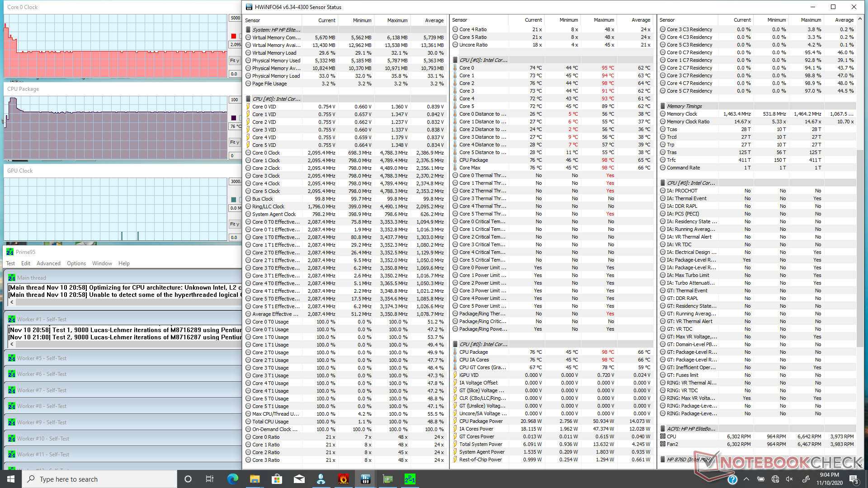
Task: Click the CPU fan icon in ACPI section
Action: click(x=663, y=436)
